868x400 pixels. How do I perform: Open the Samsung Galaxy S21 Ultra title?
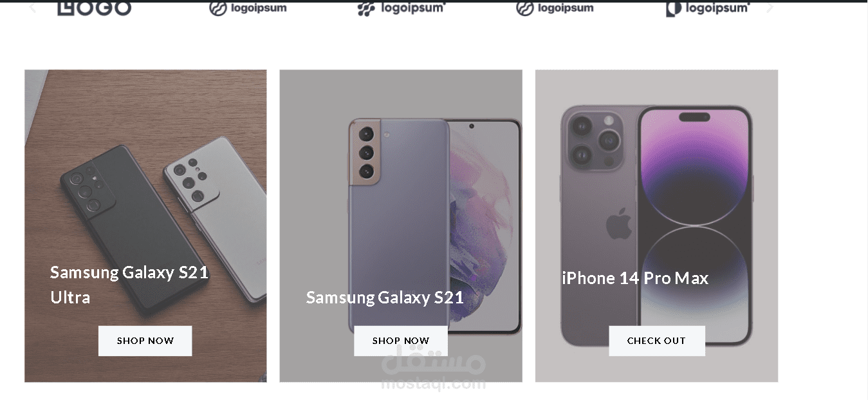[x=129, y=285]
